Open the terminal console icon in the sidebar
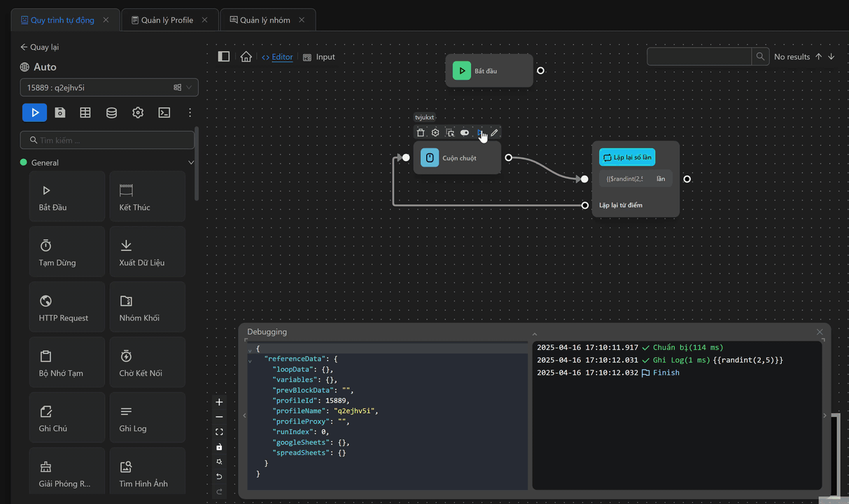The image size is (849, 504). [164, 113]
